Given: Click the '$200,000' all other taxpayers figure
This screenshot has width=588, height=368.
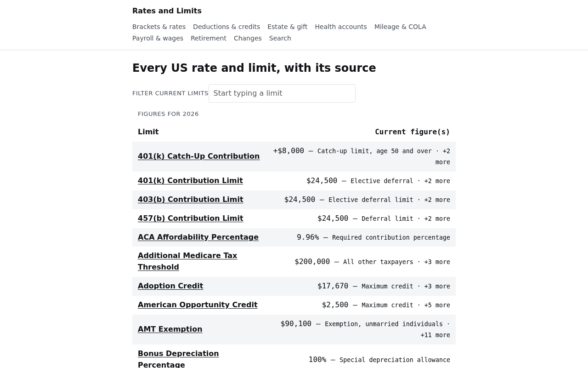Looking at the screenshot, I should tap(312, 262).
